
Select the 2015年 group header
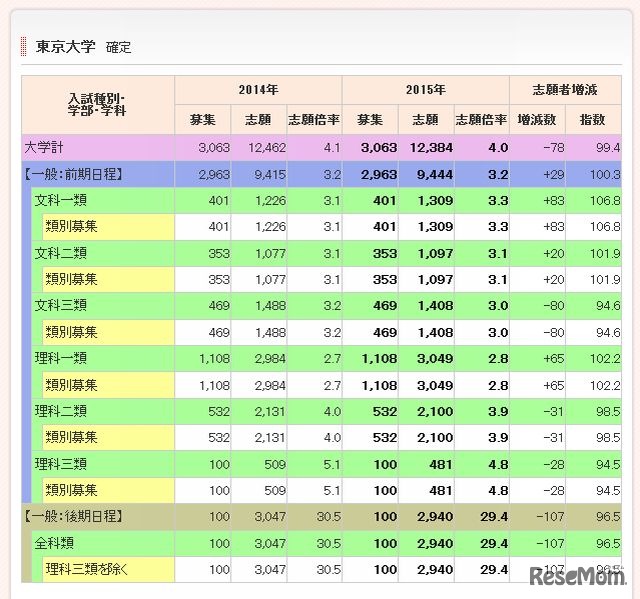coord(426,89)
